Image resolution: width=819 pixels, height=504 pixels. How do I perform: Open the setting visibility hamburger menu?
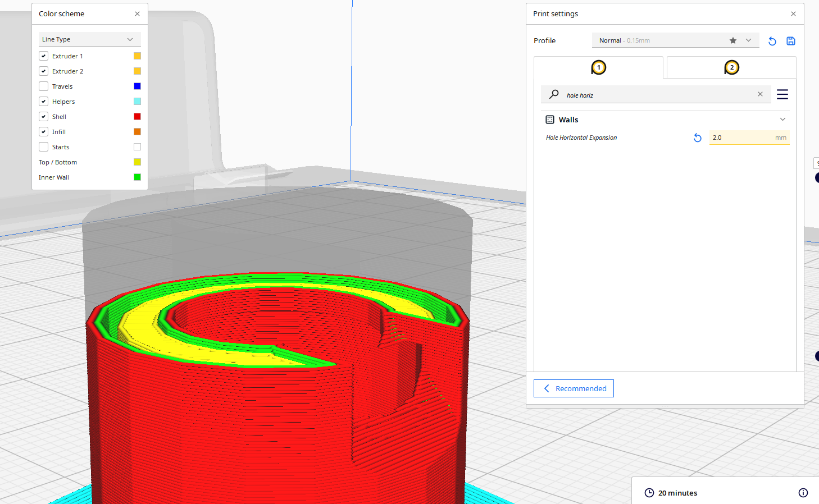[782, 94]
